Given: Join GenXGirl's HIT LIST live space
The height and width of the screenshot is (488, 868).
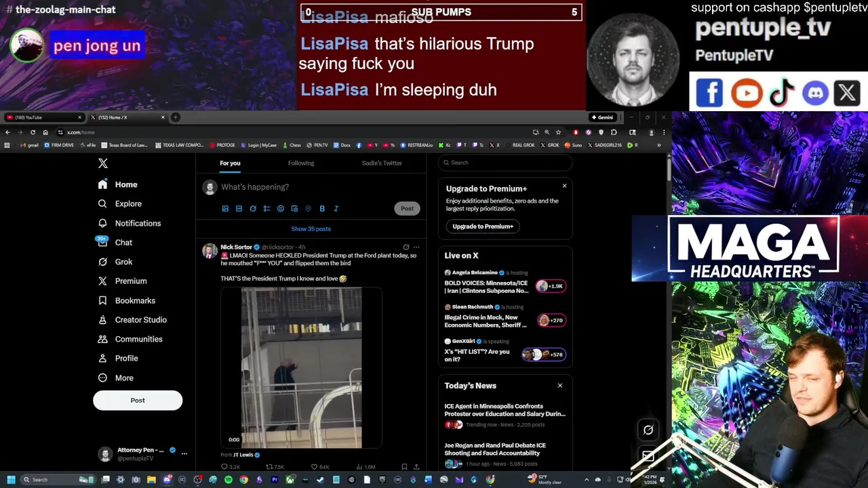Looking at the screenshot, I should point(505,351).
